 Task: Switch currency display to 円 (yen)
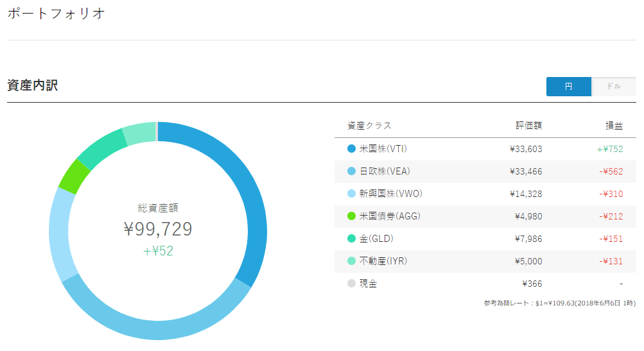click(x=568, y=87)
